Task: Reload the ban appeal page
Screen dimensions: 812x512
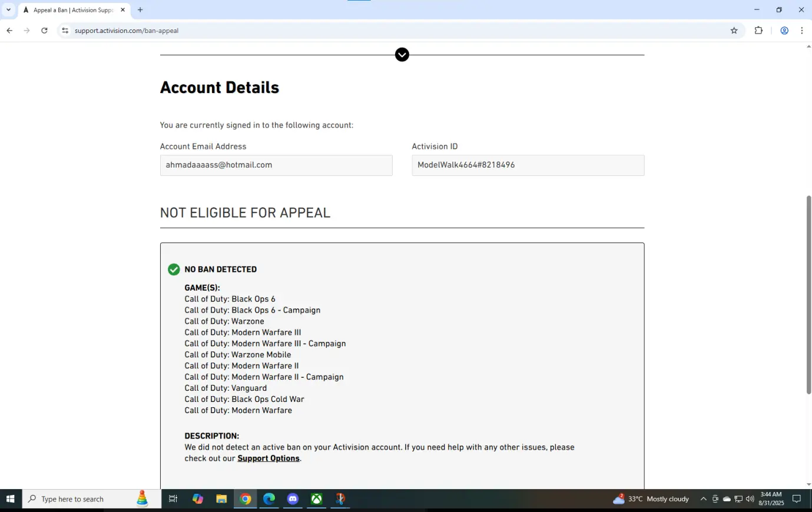Action: tap(44, 31)
